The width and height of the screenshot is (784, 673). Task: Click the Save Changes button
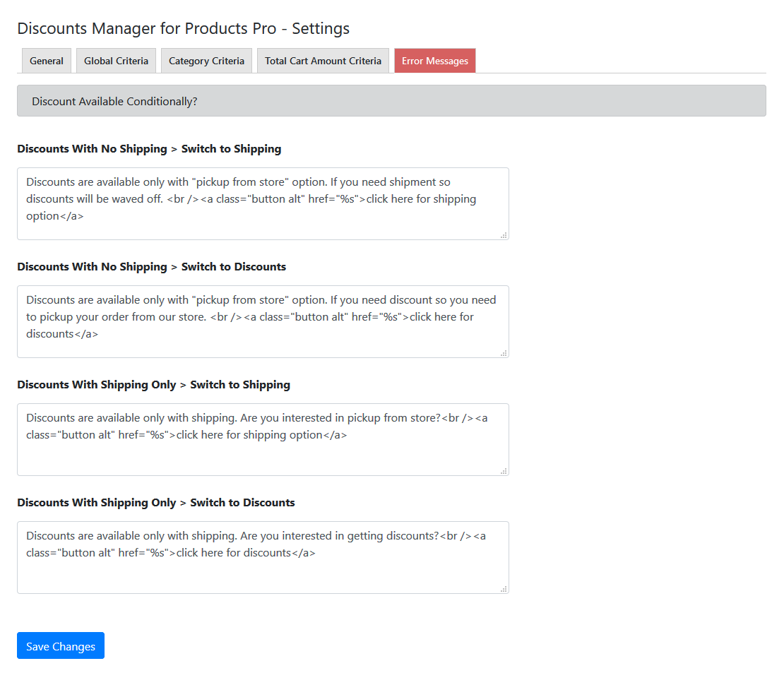[61, 645]
